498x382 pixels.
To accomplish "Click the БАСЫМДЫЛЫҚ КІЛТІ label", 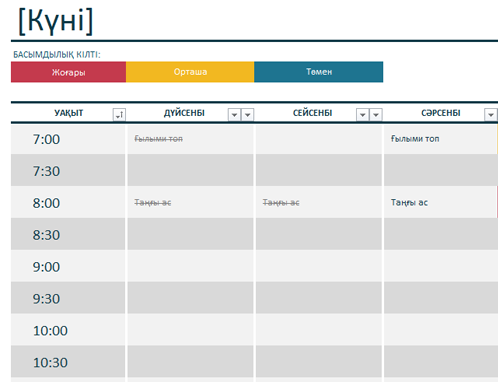I will (57, 54).
